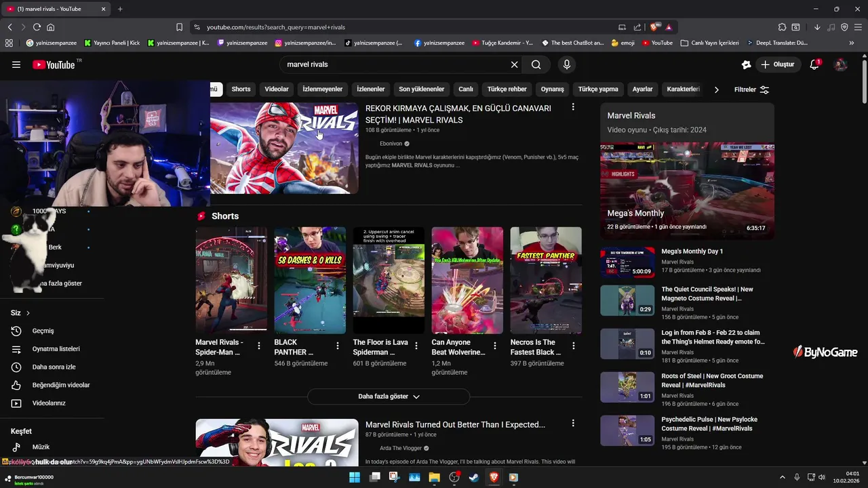Select the Shorts filter chip
Image resolution: width=868 pixels, height=488 pixels.
click(241, 89)
